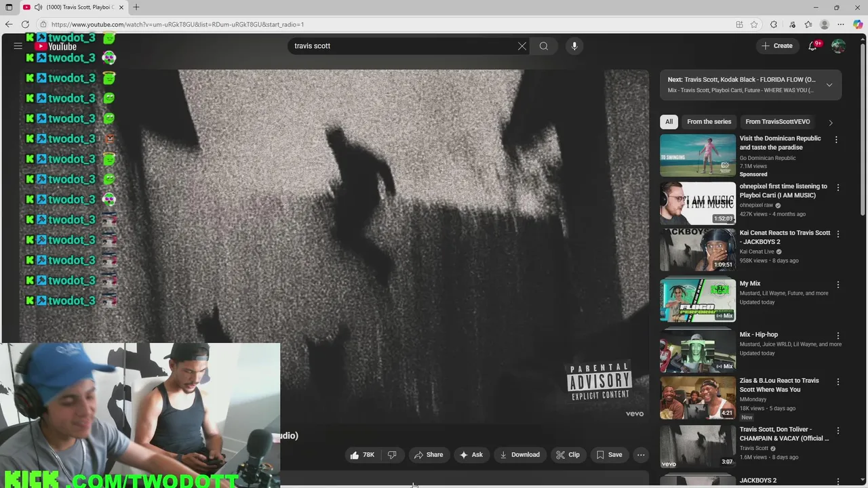Image resolution: width=868 pixels, height=488 pixels.
Task: Open ohnepixel I AM MUSIC thumbnail
Action: [698, 203]
